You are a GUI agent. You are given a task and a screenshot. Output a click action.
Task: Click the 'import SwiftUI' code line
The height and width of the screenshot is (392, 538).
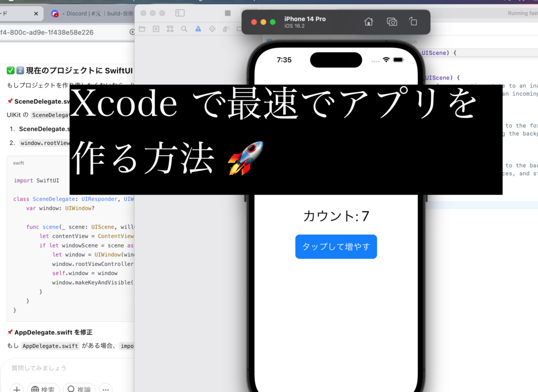tap(36, 180)
